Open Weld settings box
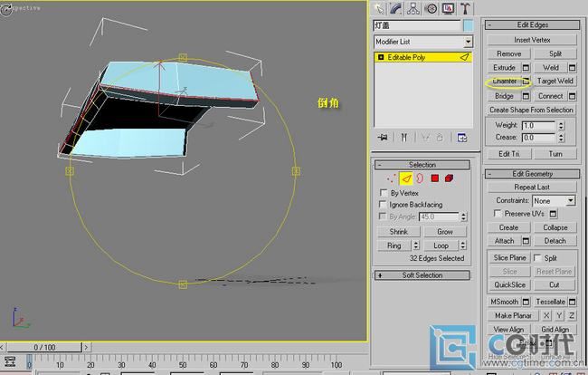Image resolution: width=588 pixels, height=375 pixels. [572, 68]
